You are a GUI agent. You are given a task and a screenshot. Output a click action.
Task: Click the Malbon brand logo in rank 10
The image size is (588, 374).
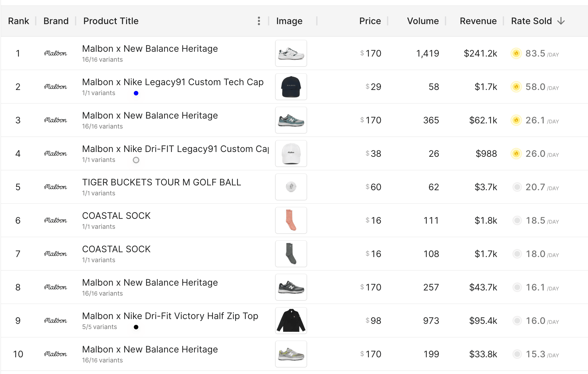click(56, 354)
